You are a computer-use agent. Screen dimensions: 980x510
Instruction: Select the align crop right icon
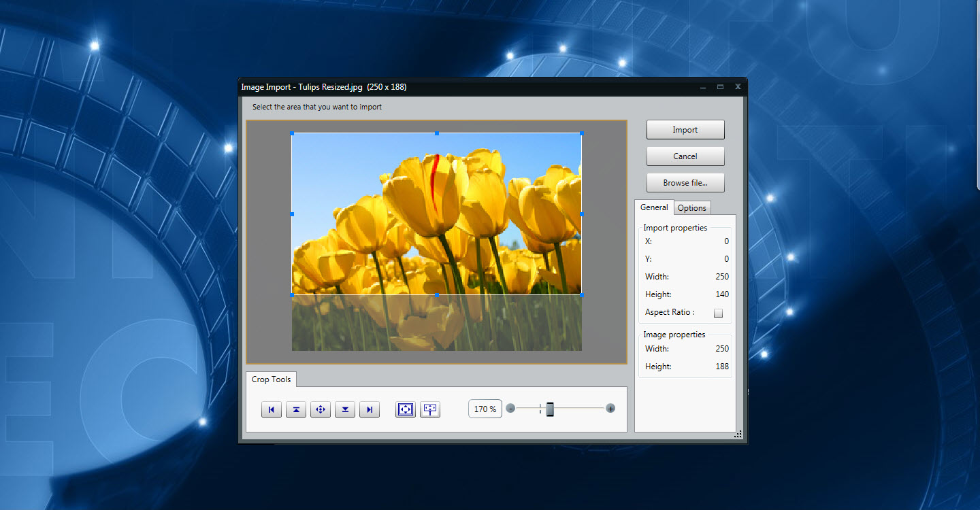(370, 409)
